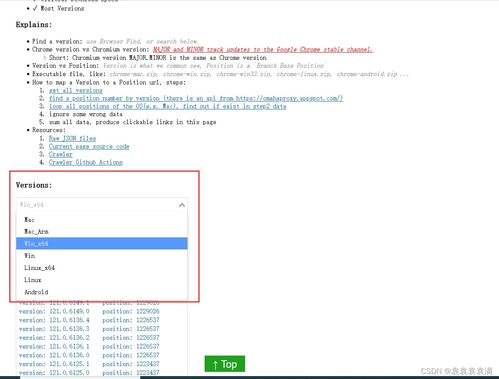499x379 pixels.
Task: Open version 121.0.6136.4 entry
Action: click(89, 320)
